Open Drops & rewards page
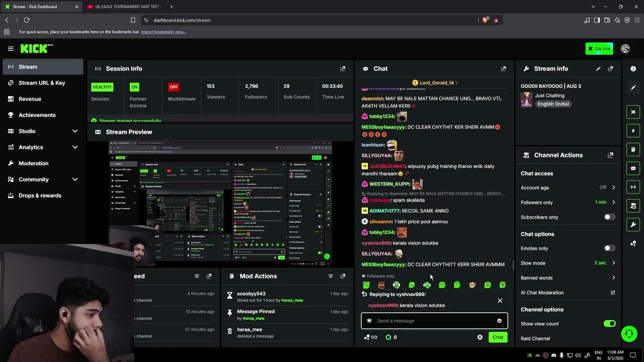Image resolution: width=644 pixels, height=362 pixels. [43, 196]
